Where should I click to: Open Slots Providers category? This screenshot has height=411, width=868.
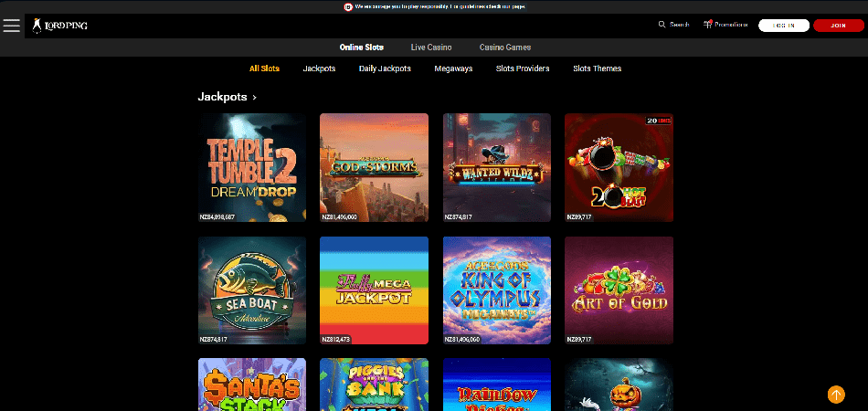[523, 68]
